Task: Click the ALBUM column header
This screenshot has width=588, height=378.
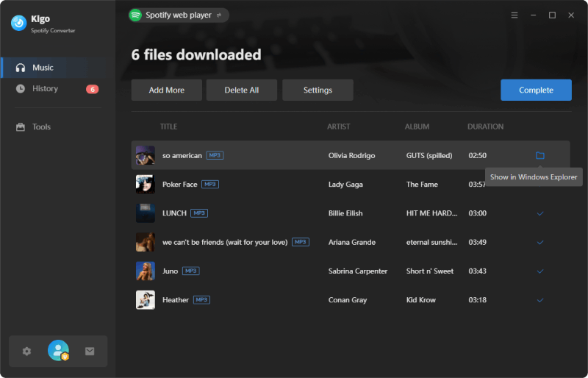Action: 417,127
